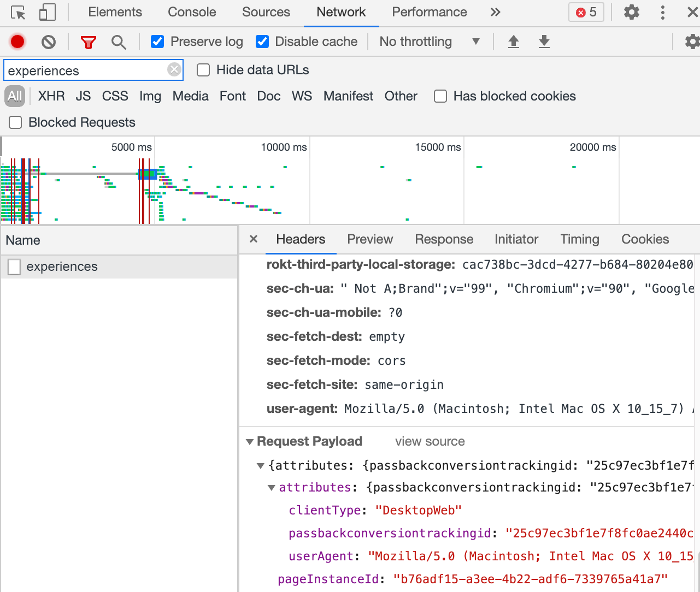
Task: Open the Initiator detail tab
Action: pyautogui.click(x=516, y=239)
